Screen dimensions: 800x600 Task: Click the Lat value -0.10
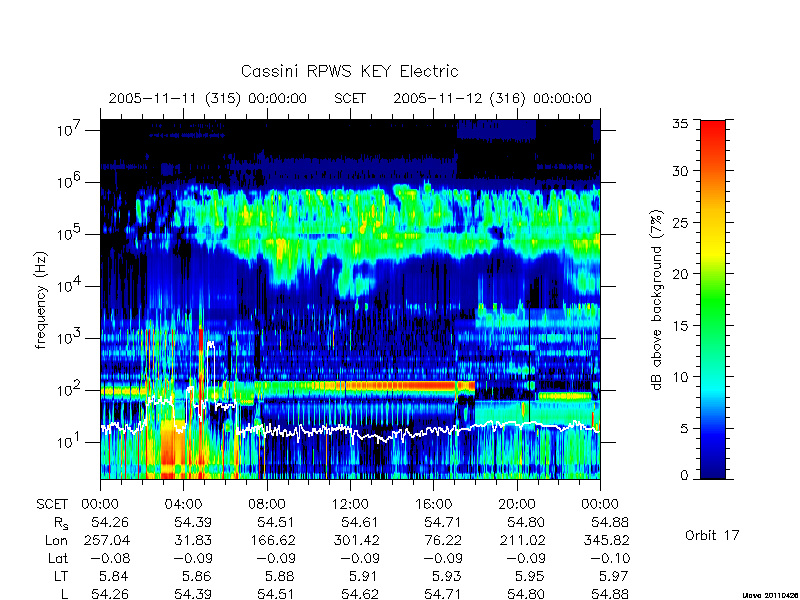(610, 558)
